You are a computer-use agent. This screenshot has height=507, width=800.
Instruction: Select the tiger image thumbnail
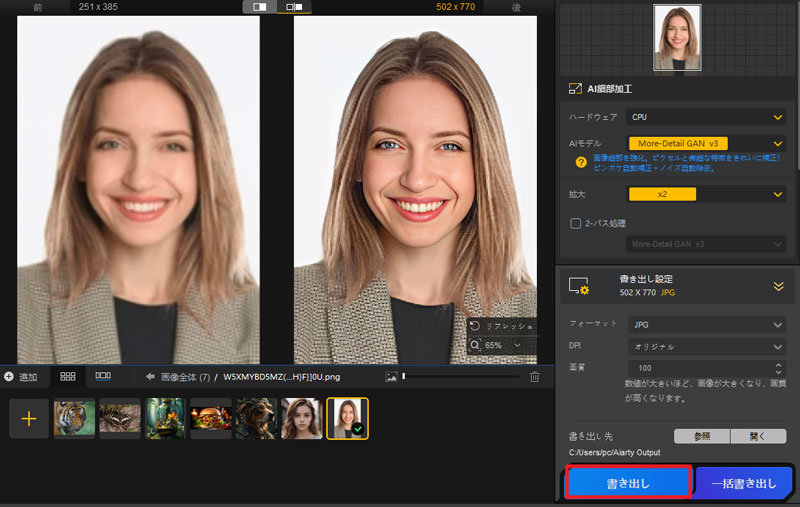pos(74,419)
